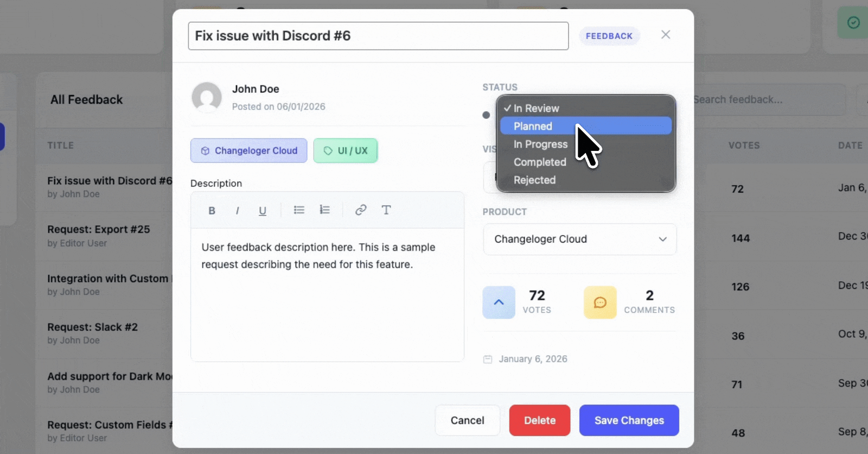The image size is (868, 454).
Task: Choose In Review status option
Action: (x=586, y=108)
